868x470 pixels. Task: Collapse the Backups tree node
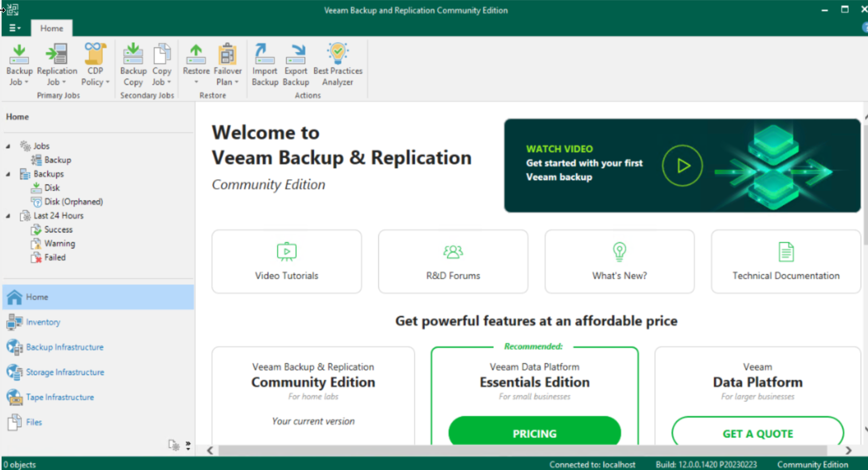pyautogui.click(x=8, y=174)
